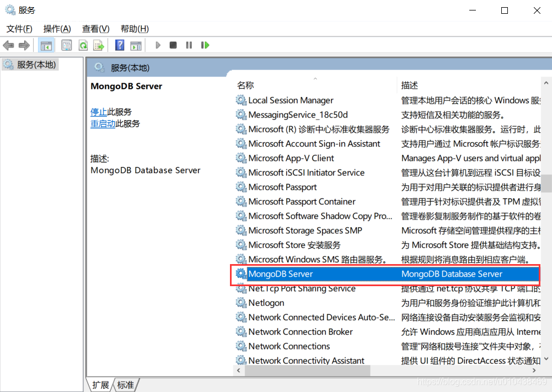Screen dimensions: 552x392
Task: Select Net.Tcp Port Sharing Service row
Action: point(387,288)
